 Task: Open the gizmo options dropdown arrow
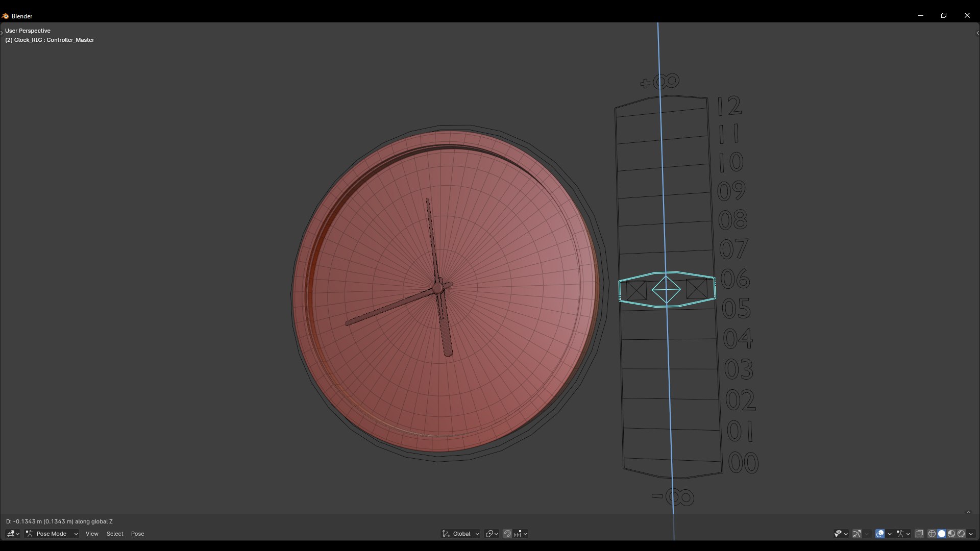[867, 534]
